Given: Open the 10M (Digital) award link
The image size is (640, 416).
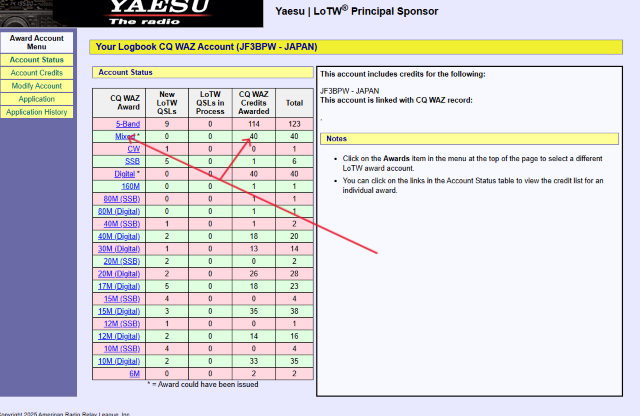Looking at the screenshot, I should pyautogui.click(x=118, y=361).
